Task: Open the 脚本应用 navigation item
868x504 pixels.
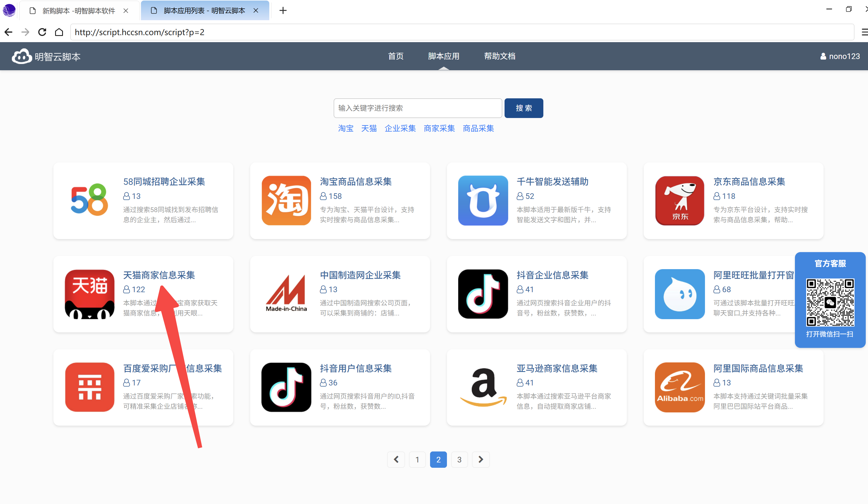Action: click(x=443, y=56)
